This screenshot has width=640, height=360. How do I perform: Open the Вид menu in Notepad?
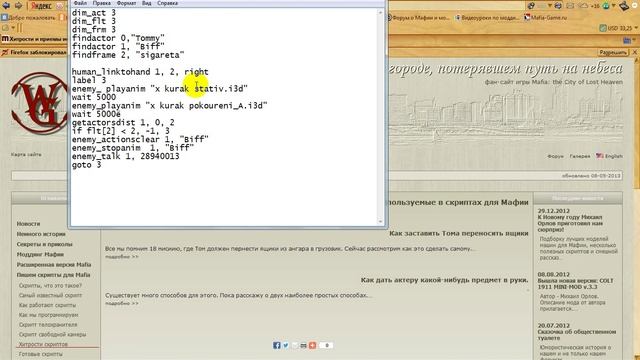pos(147,3)
